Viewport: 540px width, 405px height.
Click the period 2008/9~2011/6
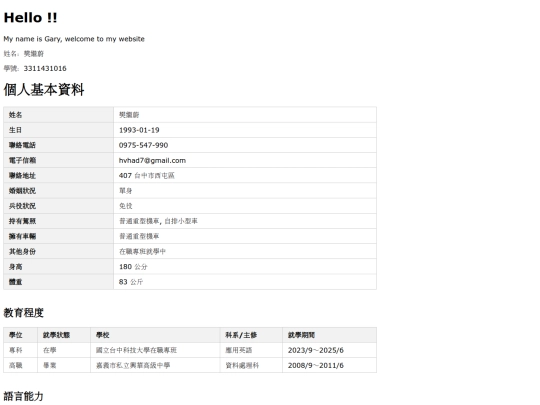[316, 365]
